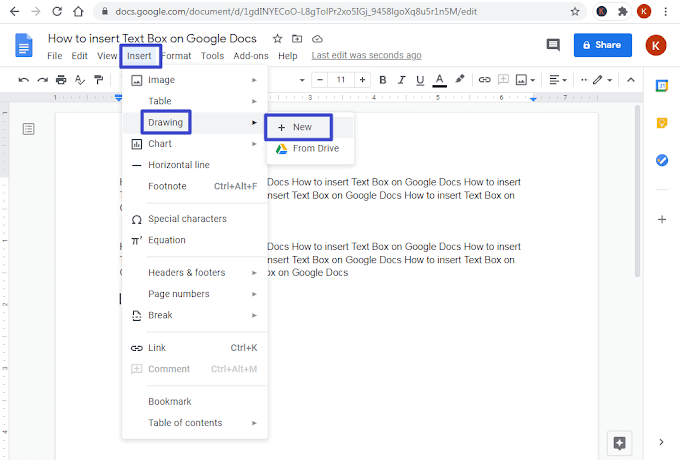Click the vertical page scrollbar
This screenshot has height=460, width=680.
[637, 191]
